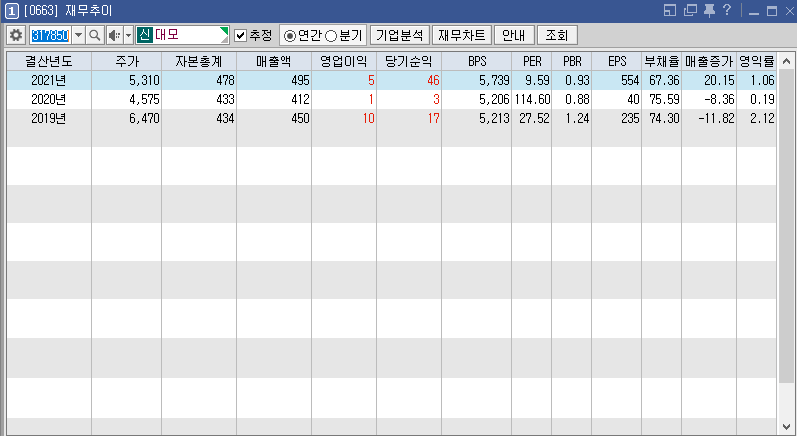Click the scrollbar down arrow

click(x=786, y=426)
